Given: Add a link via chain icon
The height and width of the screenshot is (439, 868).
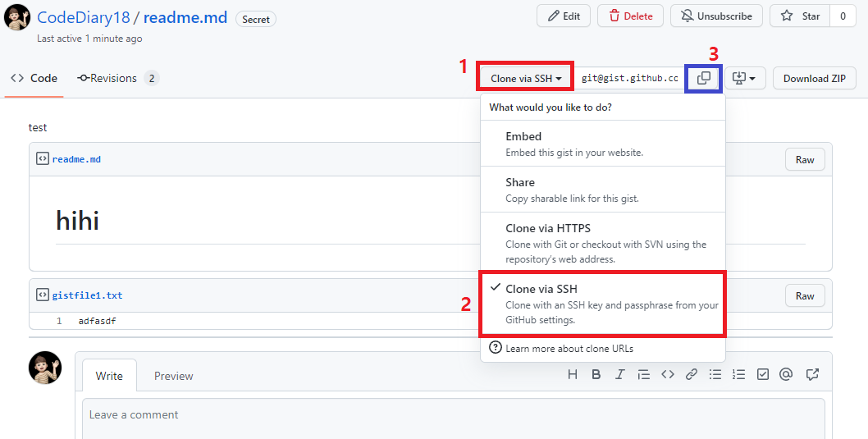Looking at the screenshot, I should pyautogui.click(x=692, y=375).
